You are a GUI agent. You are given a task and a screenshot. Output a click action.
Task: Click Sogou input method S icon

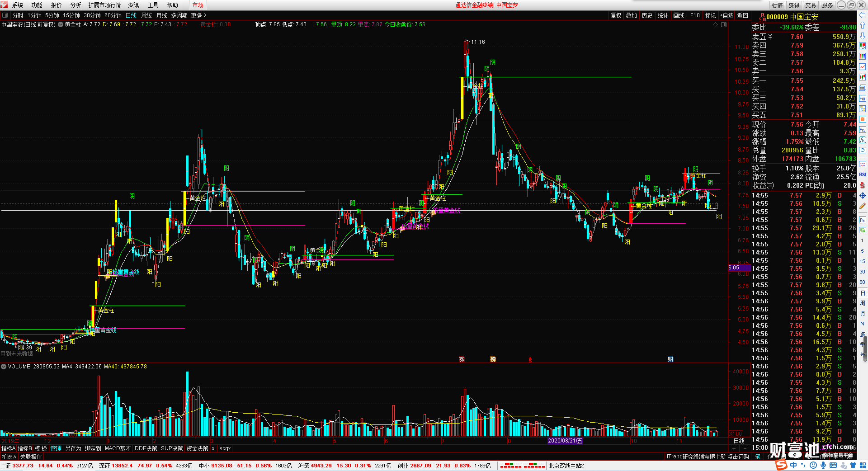coord(781,465)
